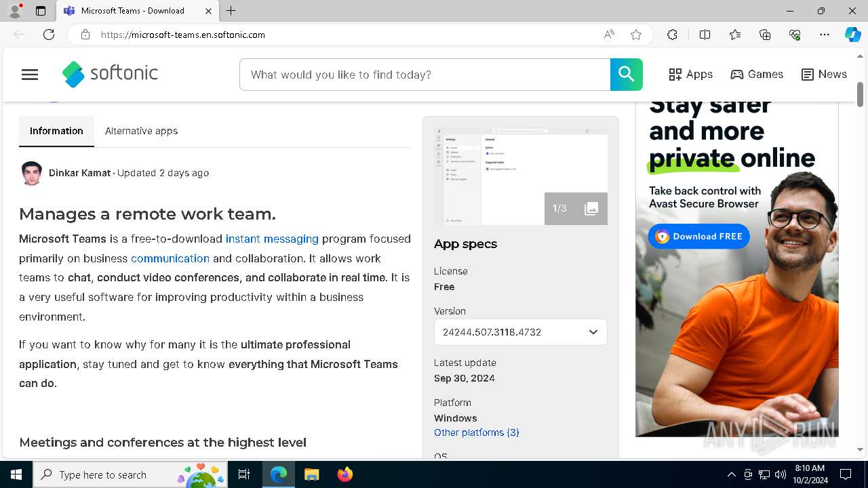Click the Softonic search input field
Image resolution: width=868 pixels, height=488 pixels.
[x=425, y=75]
